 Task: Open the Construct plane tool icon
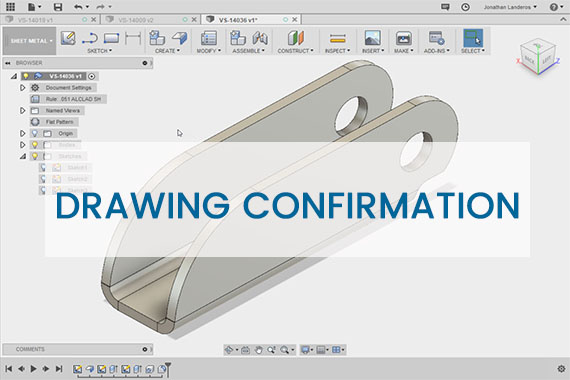[x=295, y=38]
